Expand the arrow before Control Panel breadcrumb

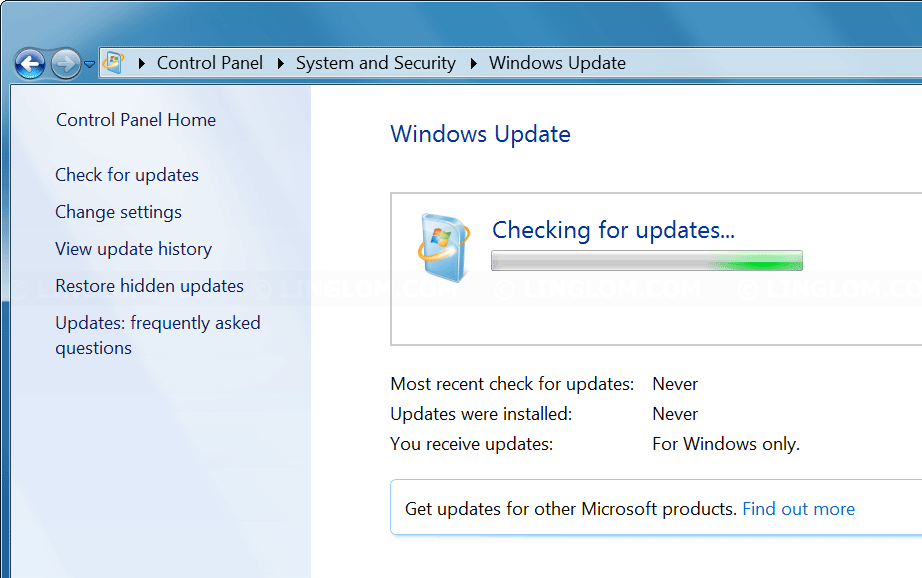pyautogui.click(x=141, y=63)
